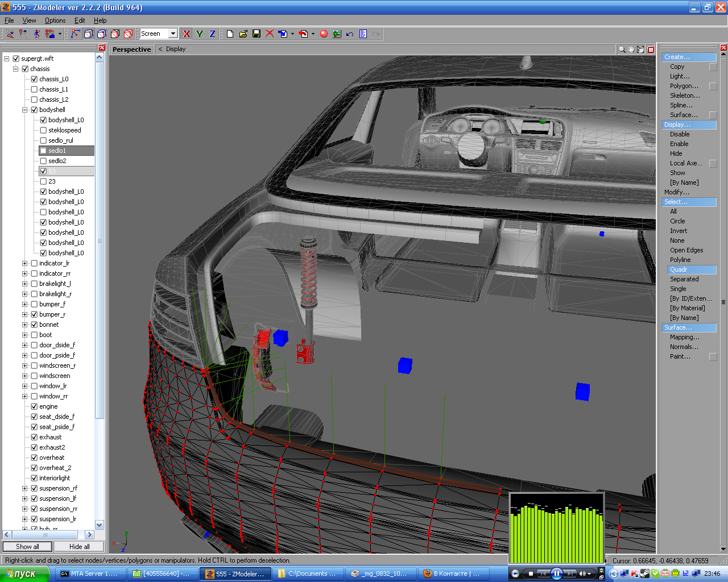The width and height of the screenshot is (728, 582).
Task: Open the Edit menu
Action: click(x=80, y=20)
